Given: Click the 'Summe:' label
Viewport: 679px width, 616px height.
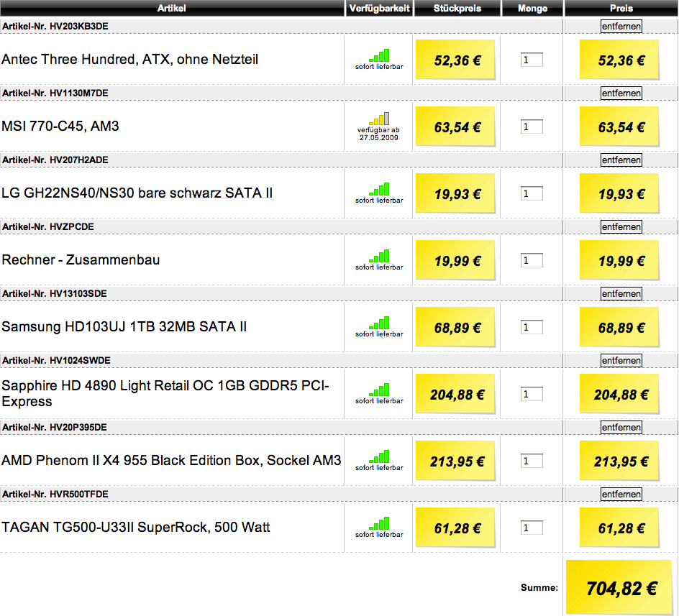Looking at the screenshot, I should click(539, 587).
